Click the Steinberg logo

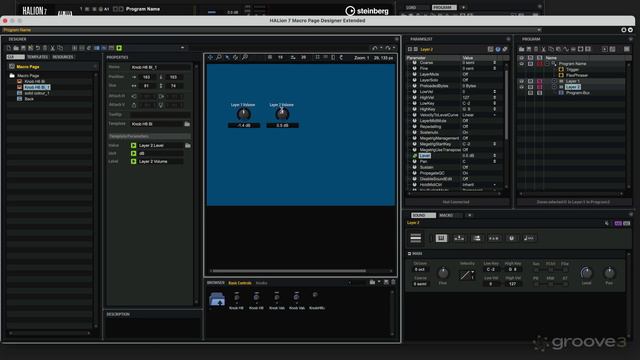point(367,11)
